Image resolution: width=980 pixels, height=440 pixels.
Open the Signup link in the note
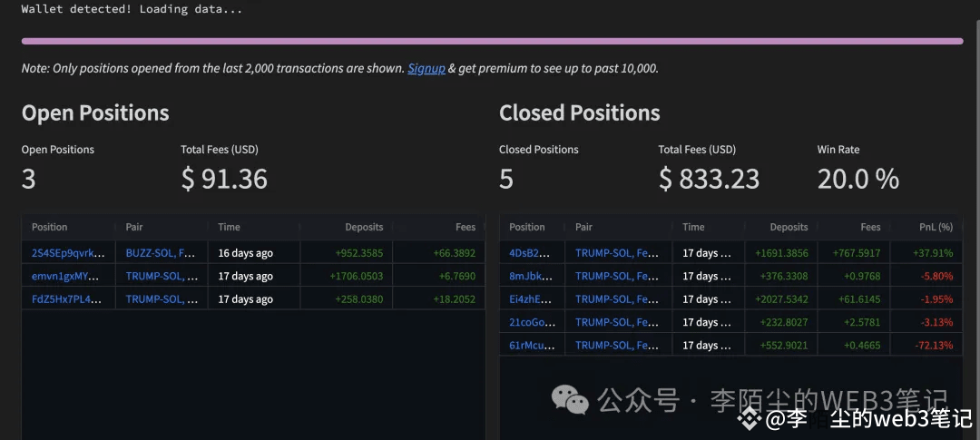click(426, 68)
